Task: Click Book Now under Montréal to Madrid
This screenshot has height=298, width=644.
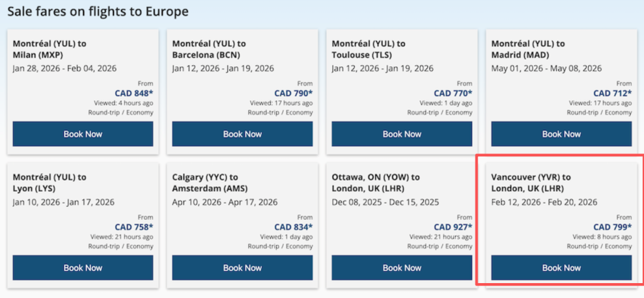Action: pyautogui.click(x=561, y=134)
